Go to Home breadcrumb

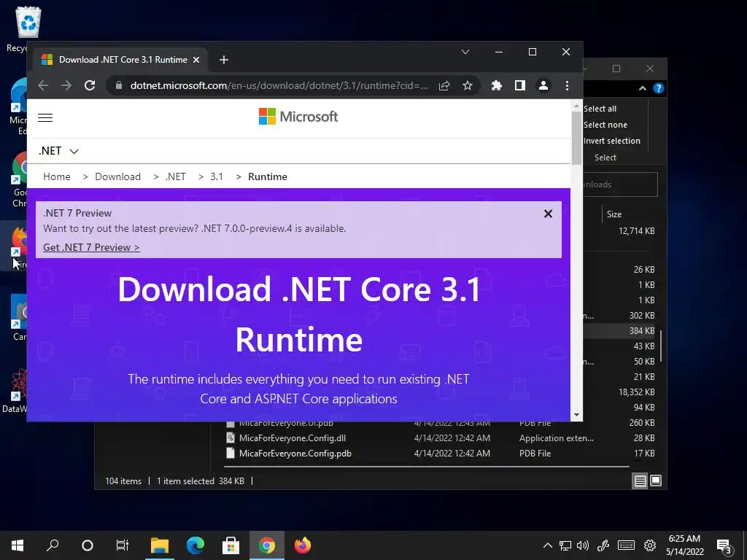[x=57, y=176]
